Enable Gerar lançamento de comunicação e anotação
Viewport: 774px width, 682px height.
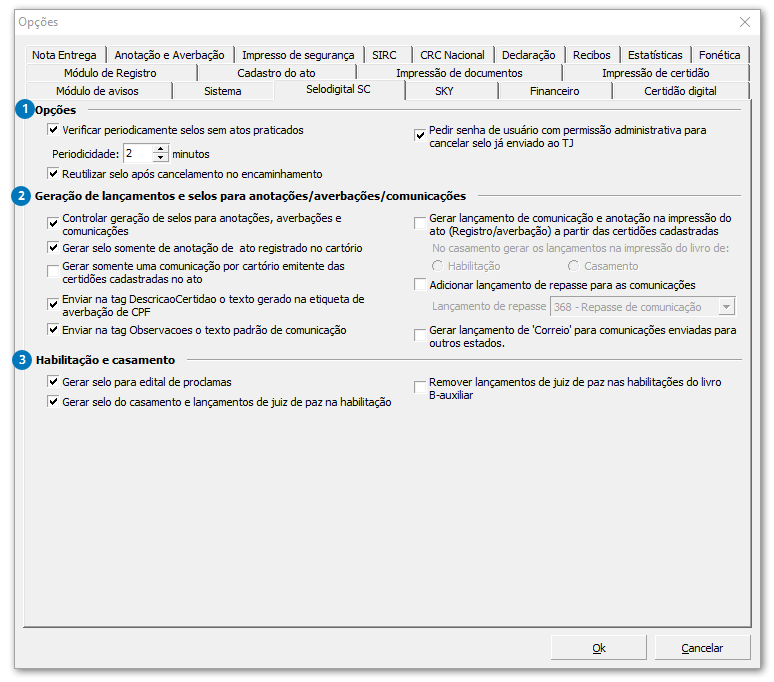click(420, 223)
